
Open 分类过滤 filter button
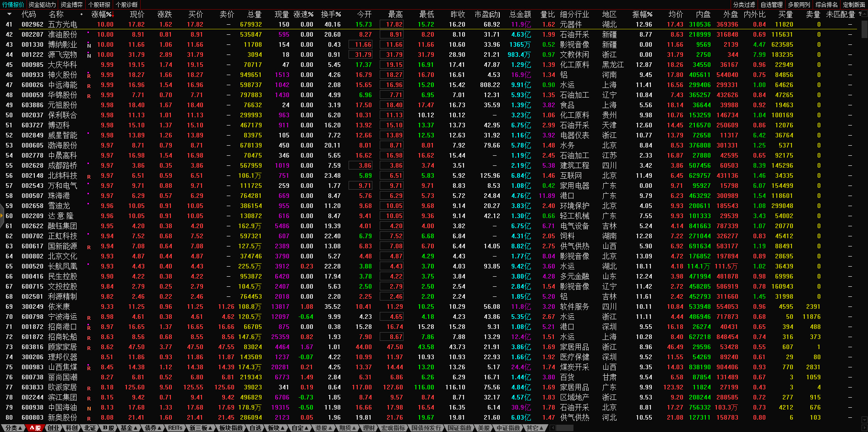click(x=744, y=5)
